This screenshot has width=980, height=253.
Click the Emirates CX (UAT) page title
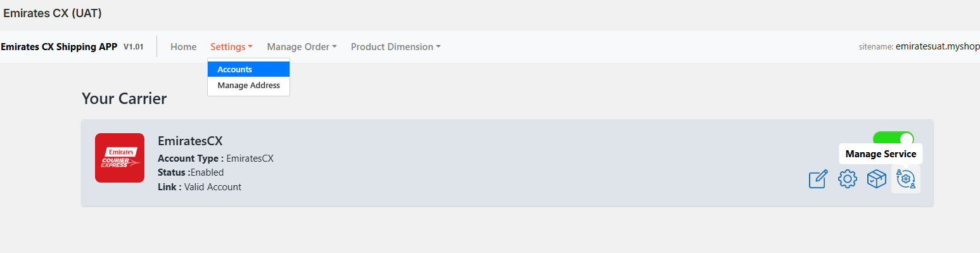(x=53, y=13)
